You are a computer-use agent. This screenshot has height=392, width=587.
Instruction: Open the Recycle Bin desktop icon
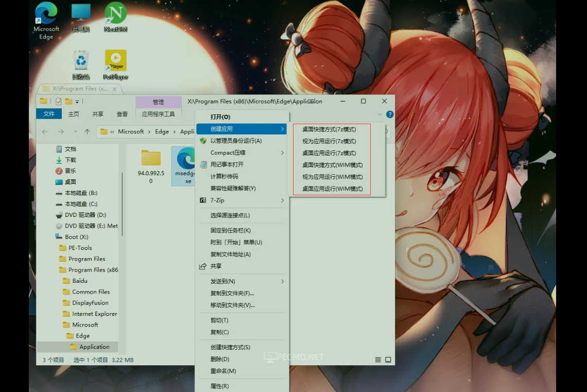(81, 64)
